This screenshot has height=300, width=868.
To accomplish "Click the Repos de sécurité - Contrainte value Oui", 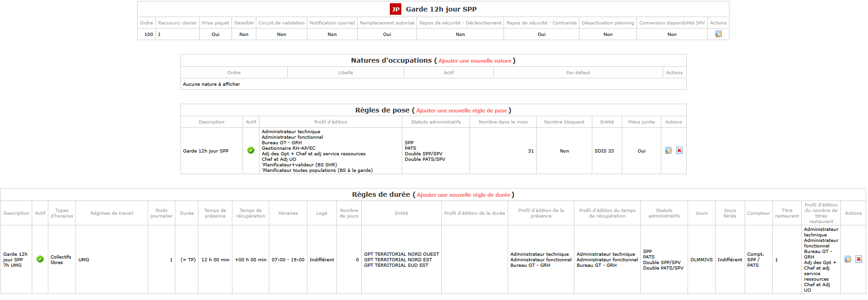I will [x=541, y=35].
